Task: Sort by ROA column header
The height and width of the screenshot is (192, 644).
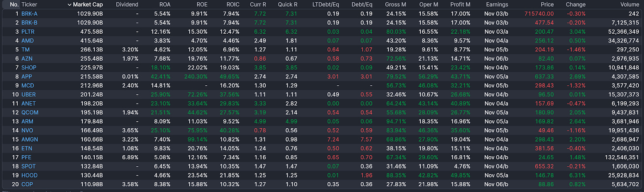Action: pos(165,4)
